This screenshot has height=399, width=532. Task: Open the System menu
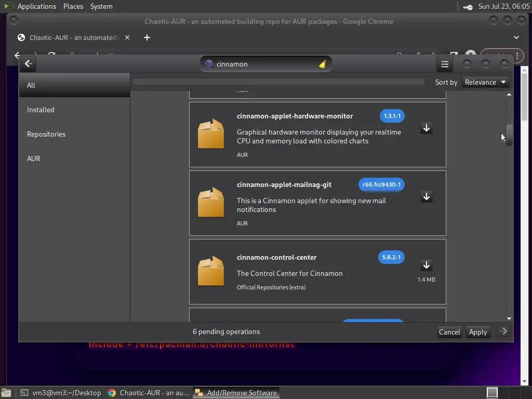101,6
